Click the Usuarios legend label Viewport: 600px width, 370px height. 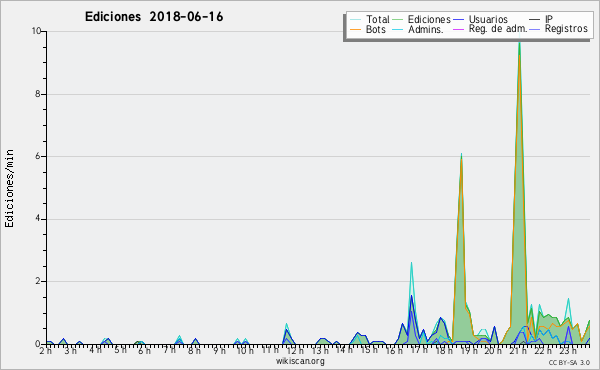pyautogui.click(x=488, y=19)
